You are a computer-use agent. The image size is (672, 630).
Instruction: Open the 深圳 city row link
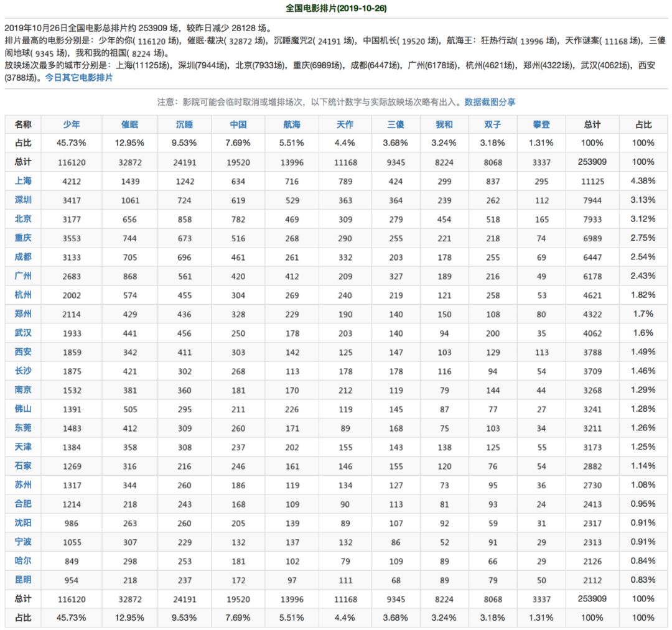pos(23,200)
